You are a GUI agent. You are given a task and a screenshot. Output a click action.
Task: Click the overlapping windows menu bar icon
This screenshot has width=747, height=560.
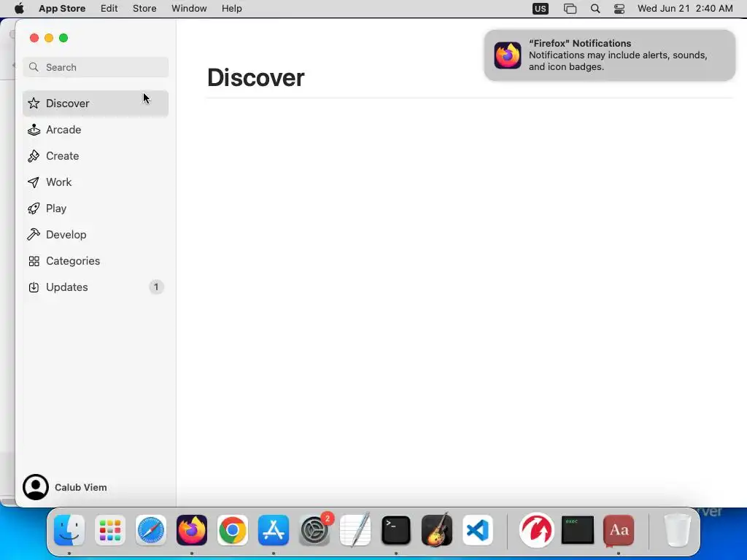(570, 9)
